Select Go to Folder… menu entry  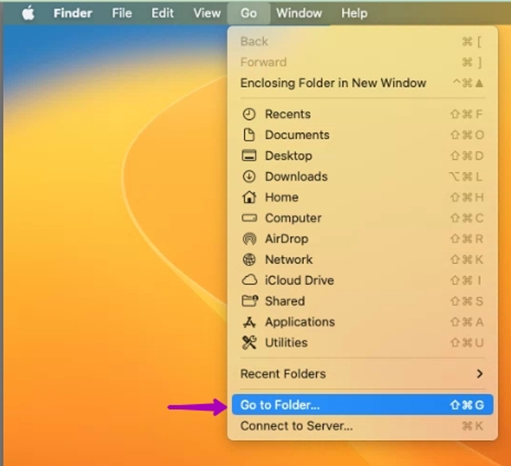(x=362, y=405)
